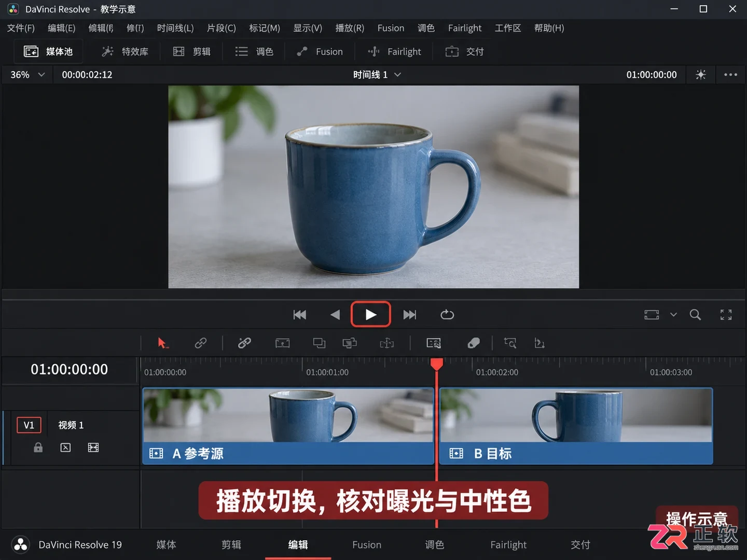747x560 pixels.
Task: Open the viewer zoom 36% dropdown
Action: pos(27,75)
